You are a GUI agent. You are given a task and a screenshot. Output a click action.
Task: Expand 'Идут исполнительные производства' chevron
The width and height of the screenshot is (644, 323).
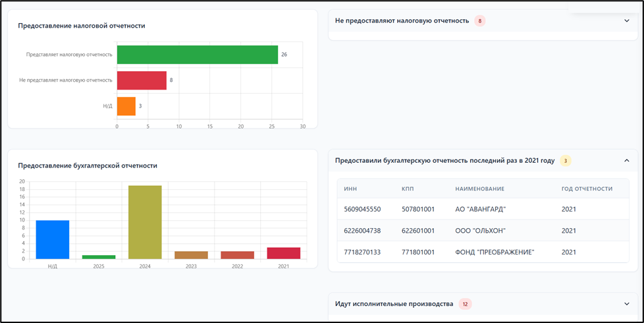pyautogui.click(x=626, y=304)
